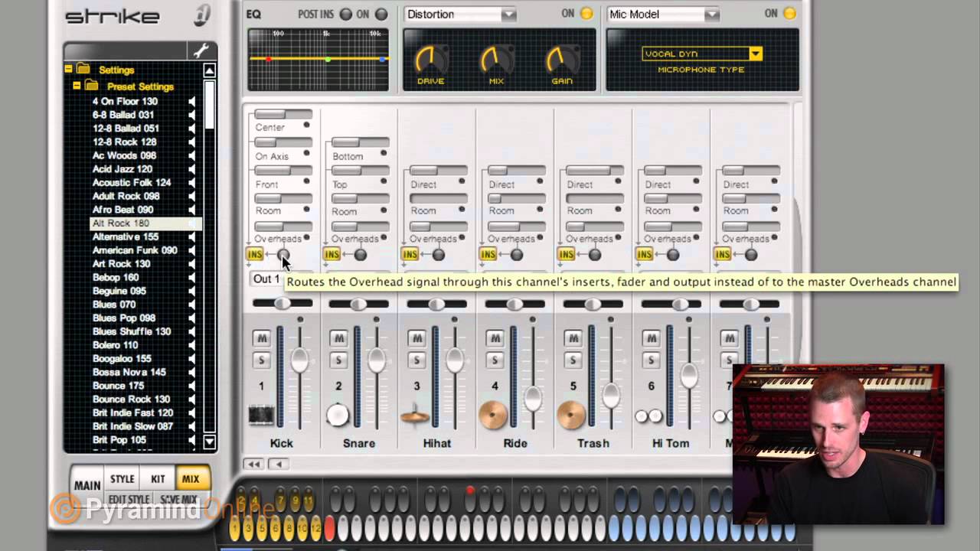The height and width of the screenshot is (551, 980).
Task: Open INS inserts on Hihat channel
Action: coord(410,255)
